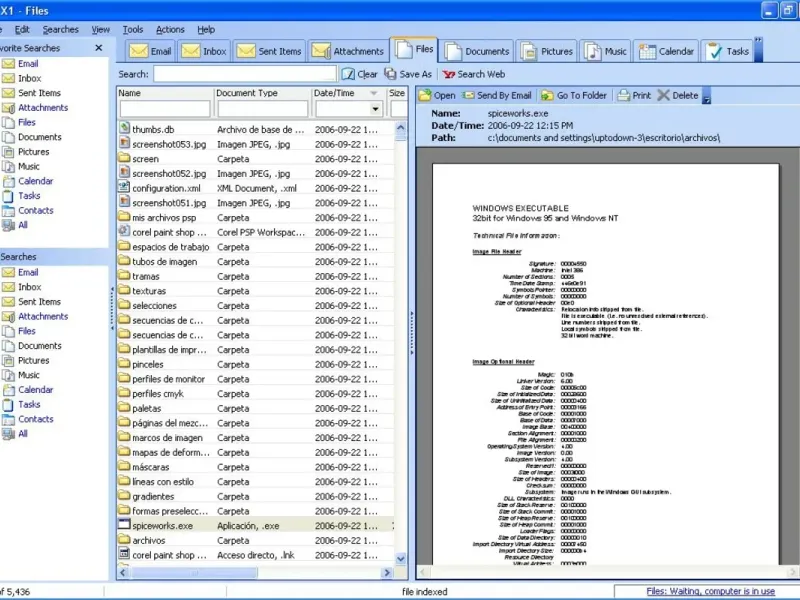This screenshot has width=800, height=600.
Task: Switch to the Music tab
Action: click(606, 51)
